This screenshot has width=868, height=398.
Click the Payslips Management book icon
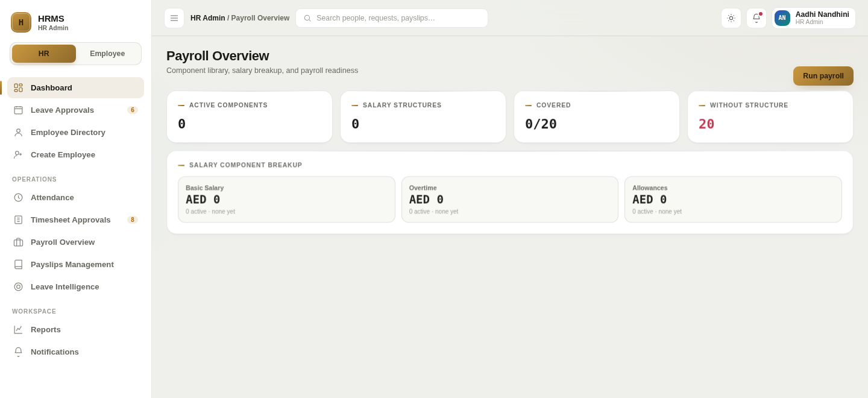pyautogui.click(x=18, y=265)
